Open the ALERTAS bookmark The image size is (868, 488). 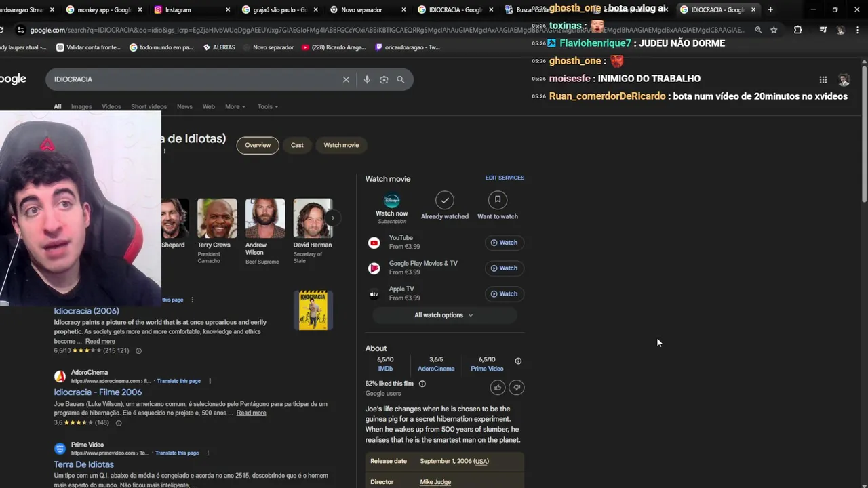tap(218, 47)
